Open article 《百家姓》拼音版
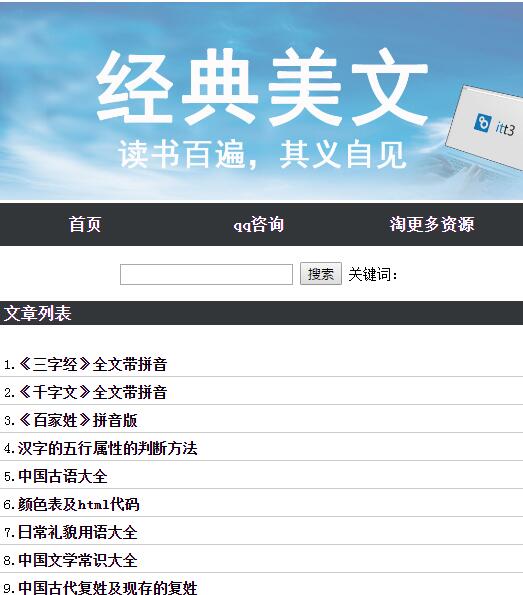Image resolution: width=523 pixels, height=595 pixels. click(x=78, y=420)
